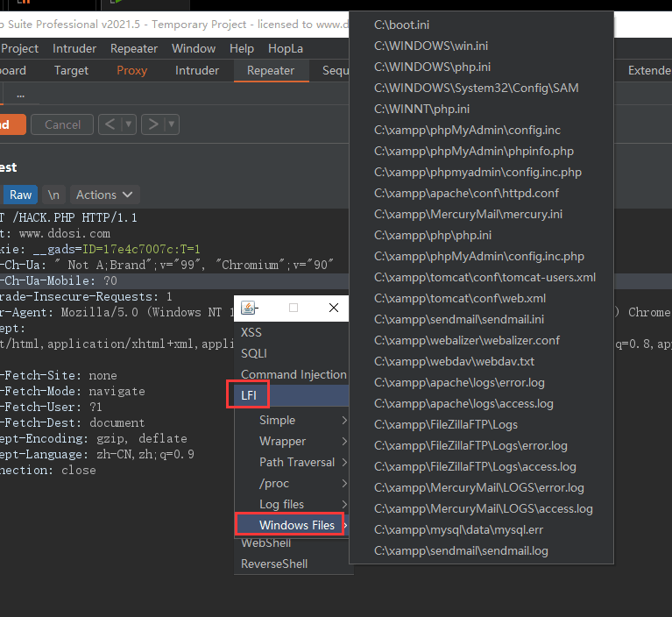Choose C:\xampp\MercuryMail\mercury.ini payload
672x617 pixels.
click(481, 214)
